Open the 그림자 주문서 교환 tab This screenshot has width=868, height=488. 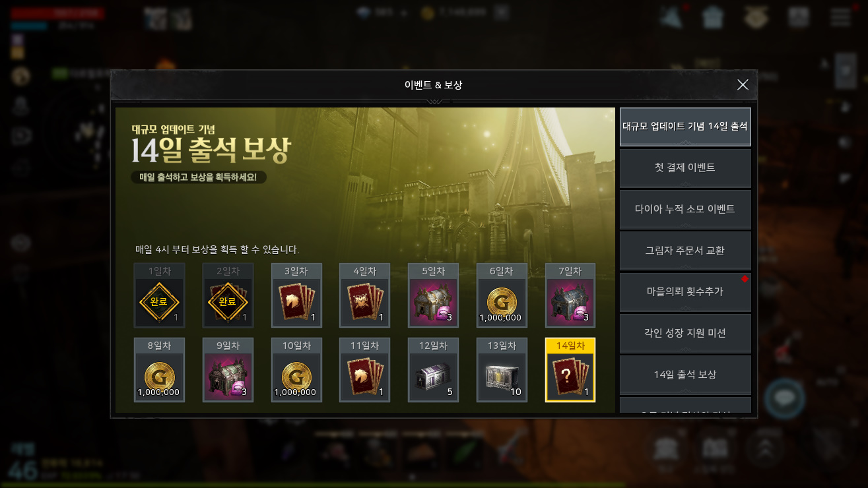coord(685,251)
